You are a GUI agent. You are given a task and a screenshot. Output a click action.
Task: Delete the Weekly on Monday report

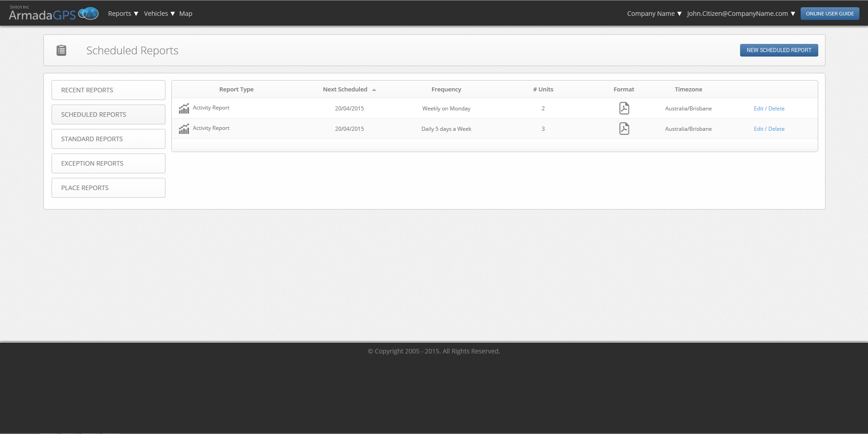click(x=776, y=109)
